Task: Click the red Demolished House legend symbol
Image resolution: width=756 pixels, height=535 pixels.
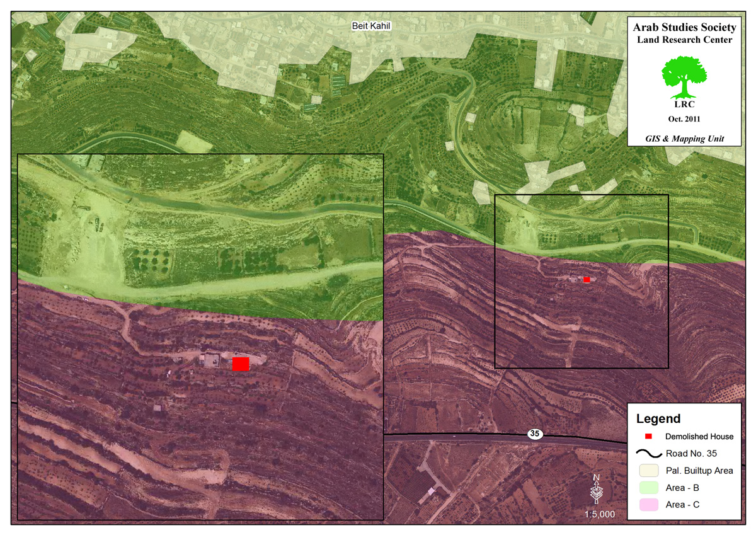Action: pyautogui.click(x=648, y=437)
